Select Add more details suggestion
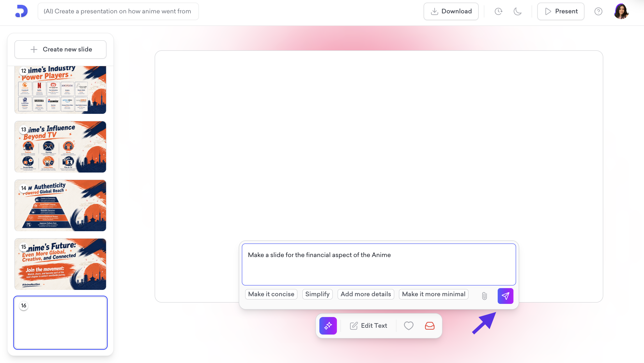 (x=366, y=294)
